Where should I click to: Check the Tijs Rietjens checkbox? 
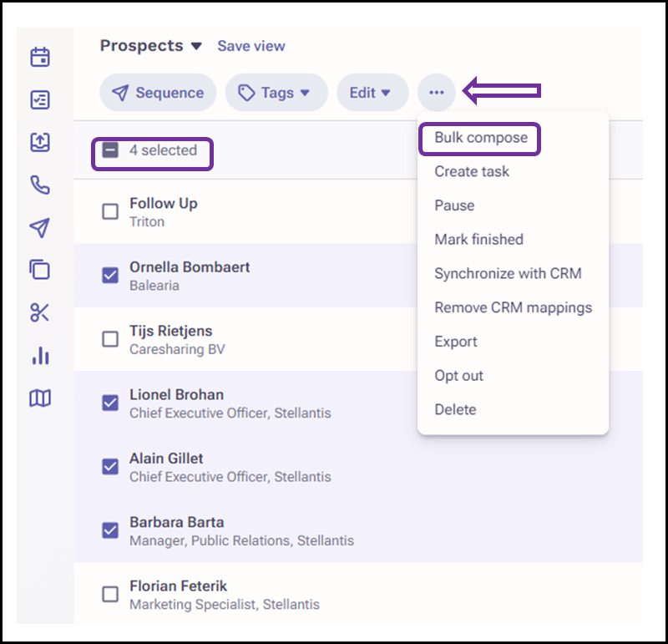(110, 339)
